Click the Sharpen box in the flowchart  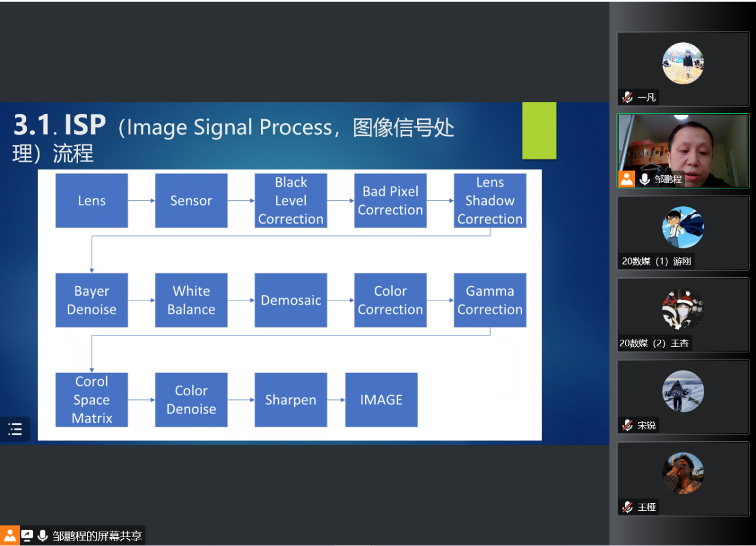pos(291,400)
